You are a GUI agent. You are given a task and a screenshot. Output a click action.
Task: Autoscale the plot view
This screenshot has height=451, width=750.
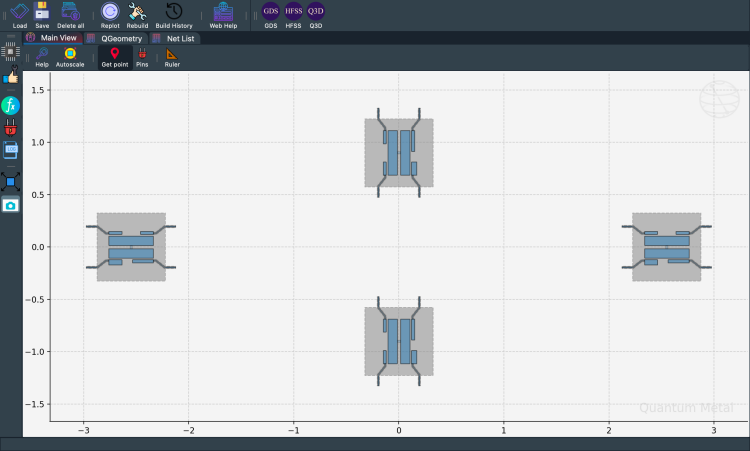tap(70, 57)
